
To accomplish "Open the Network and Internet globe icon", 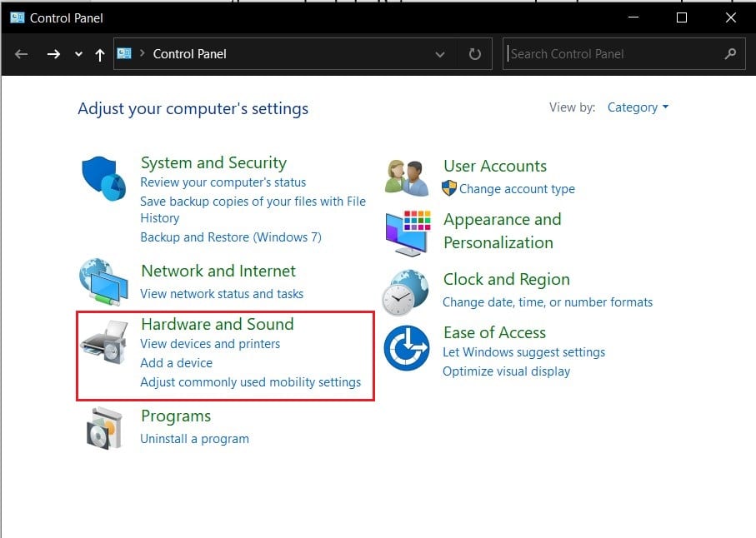I will tap(103, 281).
